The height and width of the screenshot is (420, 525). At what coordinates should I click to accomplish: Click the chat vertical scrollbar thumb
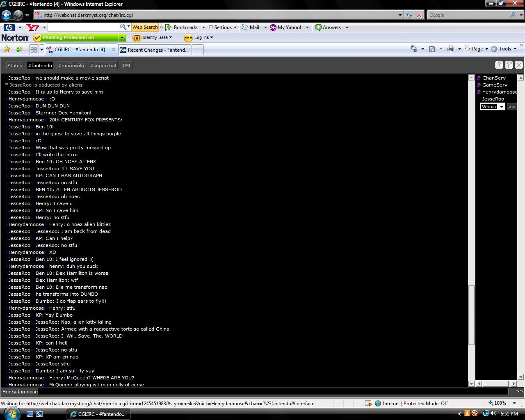pyautogui.click(x=472, y=315)
